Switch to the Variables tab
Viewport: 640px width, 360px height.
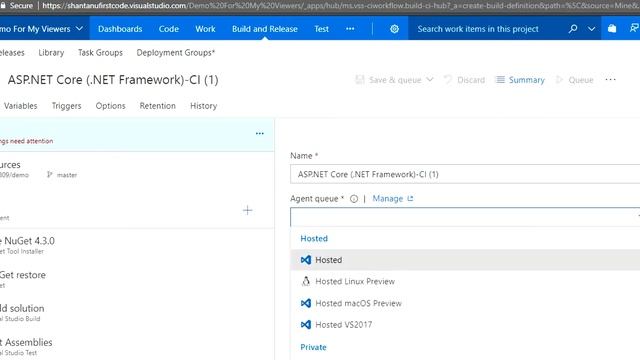pos(20,106)
